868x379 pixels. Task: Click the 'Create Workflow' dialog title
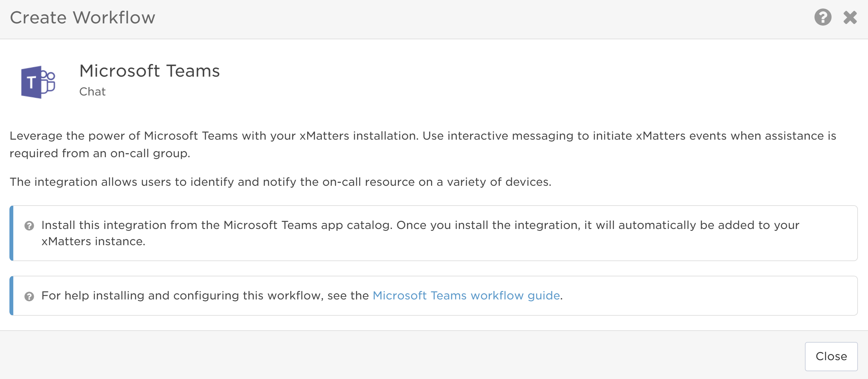pos(83,18)
